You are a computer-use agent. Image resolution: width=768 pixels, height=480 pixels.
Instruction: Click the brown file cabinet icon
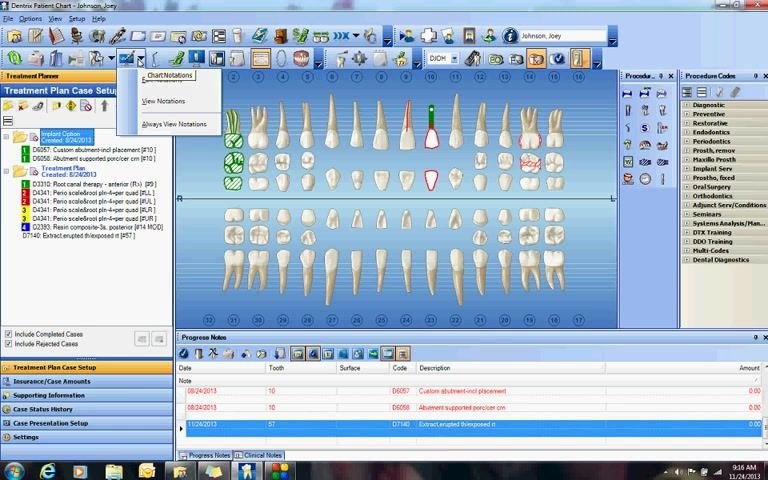click(280, 36)
